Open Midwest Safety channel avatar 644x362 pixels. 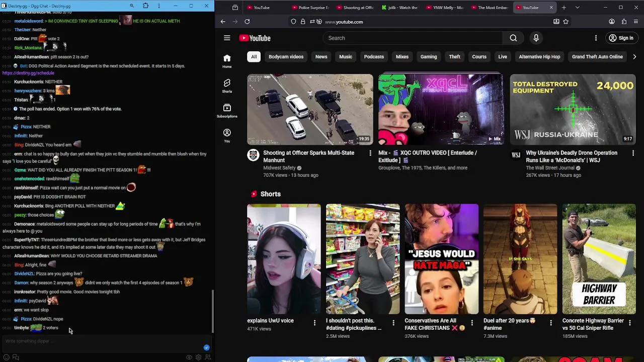(x=253, y=155)
